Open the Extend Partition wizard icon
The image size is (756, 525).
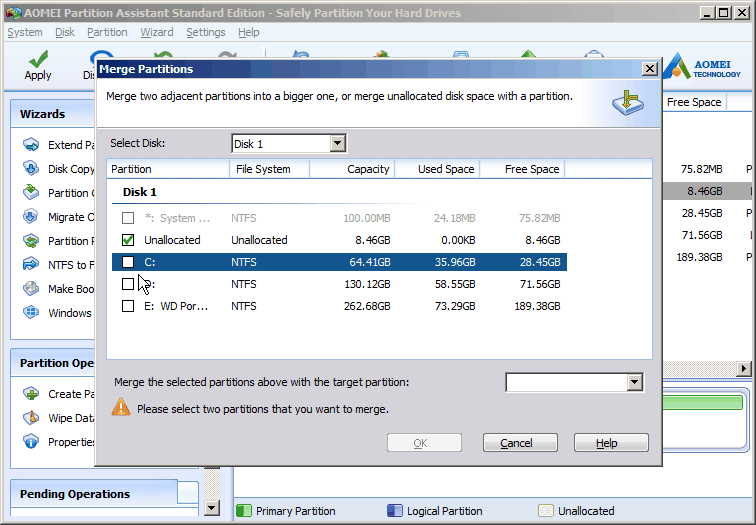coord(31,145)
